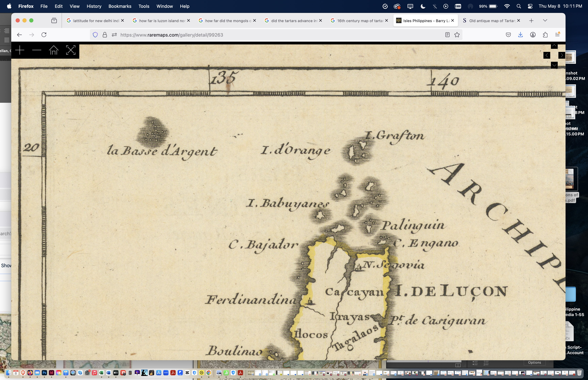
Task: Close the 'did the tartars advance' tab
Action: [321, 20]
